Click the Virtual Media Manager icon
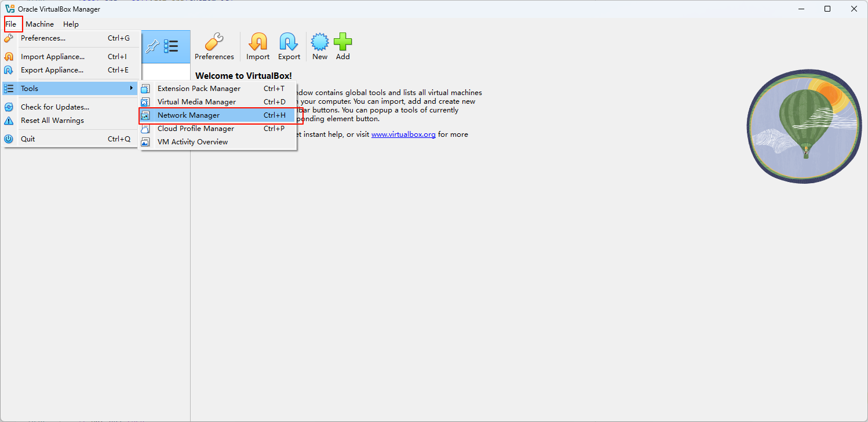Viewport: 868px width, 422px height. pyautogui.click(x=145, y=102)
